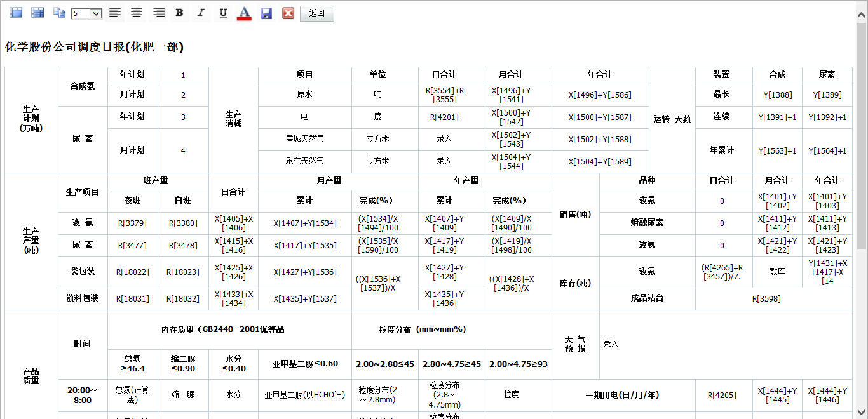This screenshot has height=419, width=868.
Task: Center align text
Action: (137, 13)
